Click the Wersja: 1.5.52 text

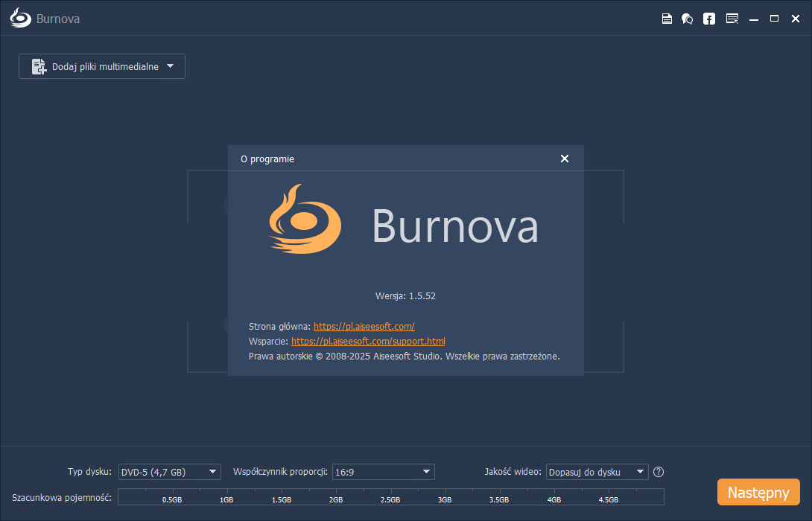tap(405, 296)
